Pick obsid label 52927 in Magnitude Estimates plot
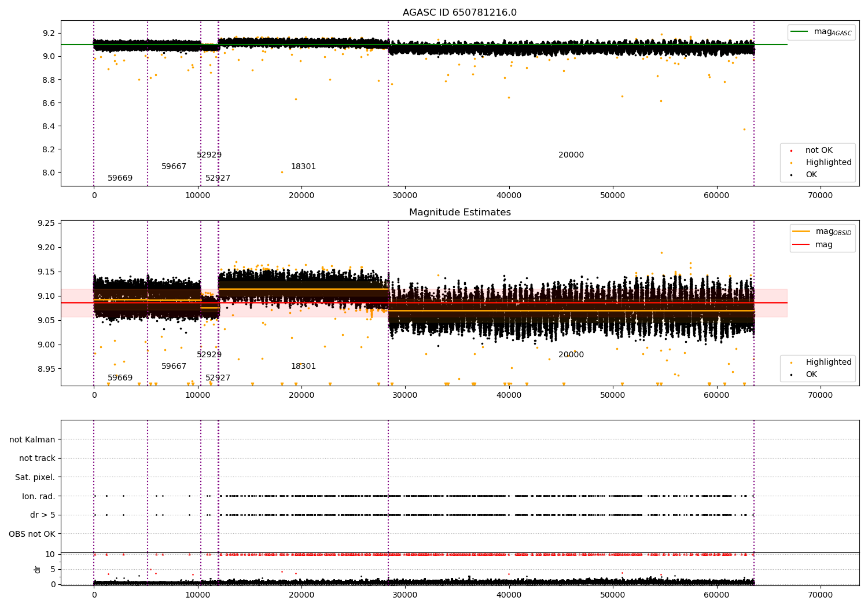 [x=218, y=378]
